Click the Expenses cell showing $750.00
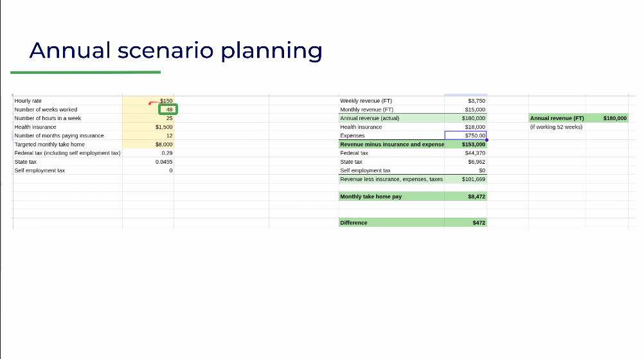The width and height of the screenshot is (644, 359). (x=465, y=136)
